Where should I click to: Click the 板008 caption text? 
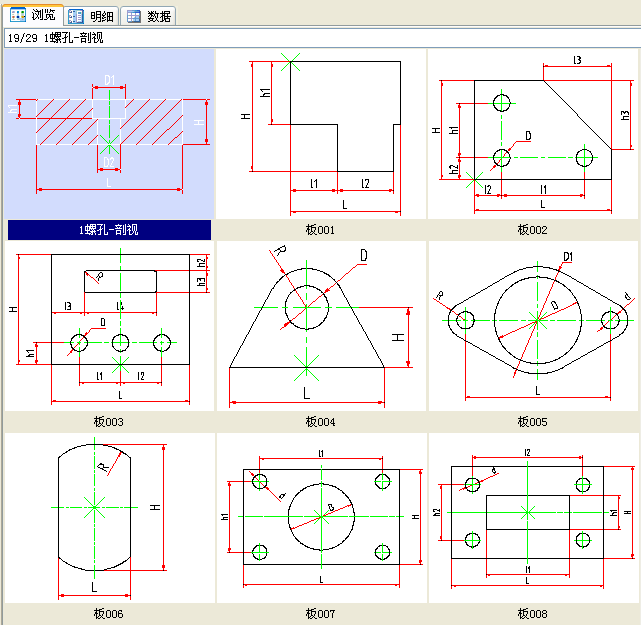(x=532, y=614)
